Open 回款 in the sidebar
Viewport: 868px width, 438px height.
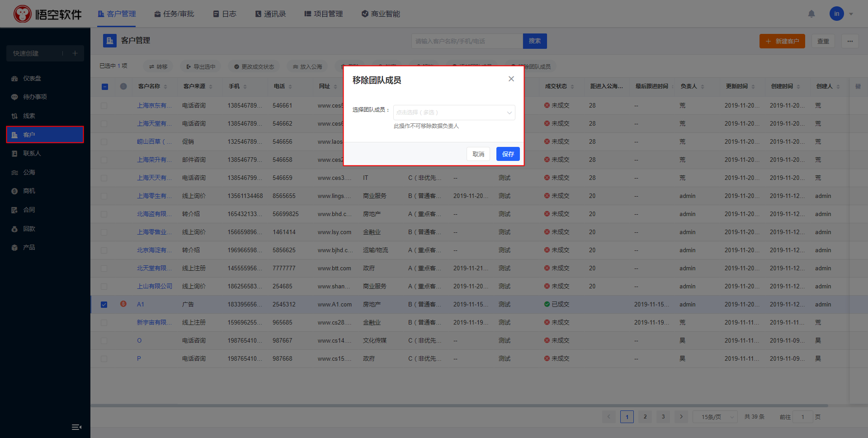(29, 229)
